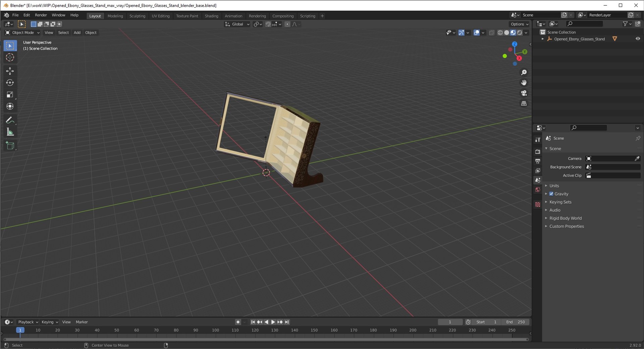
Task: Switch to the Shading workspace tab
Action: pos(211,16)
